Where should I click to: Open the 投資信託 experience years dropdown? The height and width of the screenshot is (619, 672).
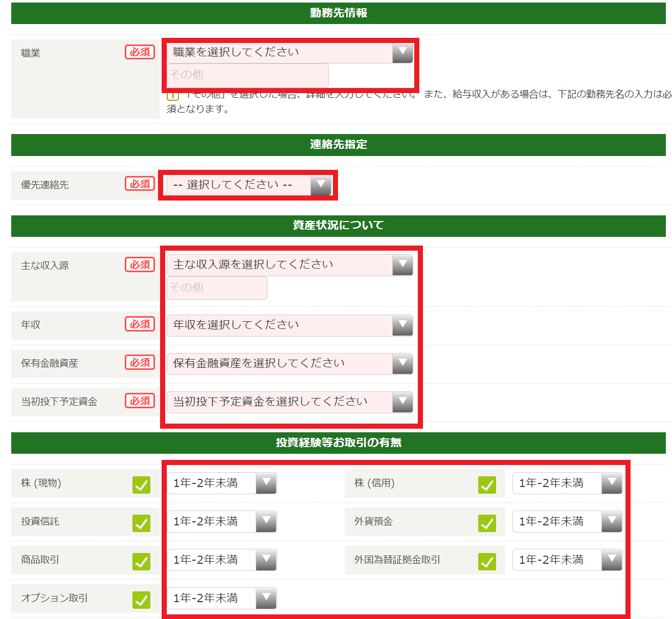point(221,522)
